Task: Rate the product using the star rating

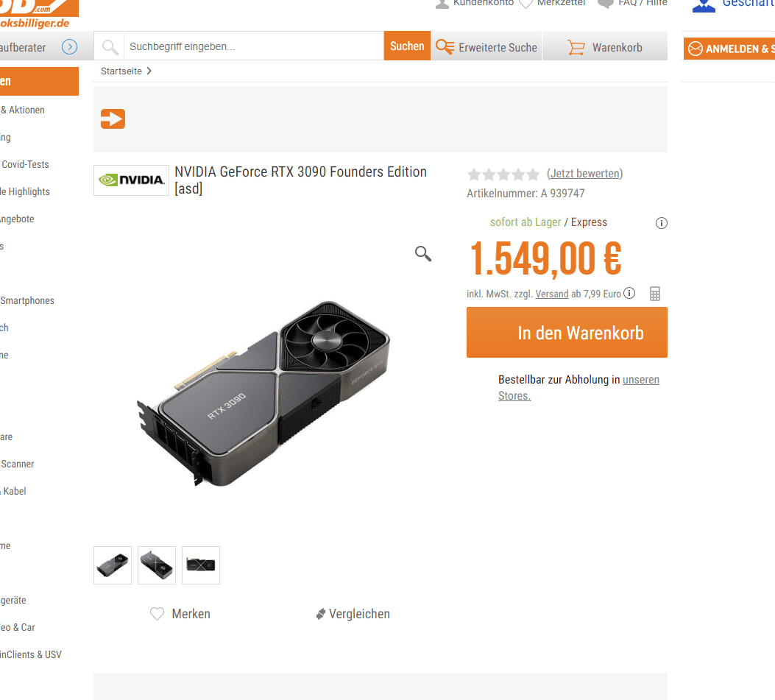Action: pos(503,174)
